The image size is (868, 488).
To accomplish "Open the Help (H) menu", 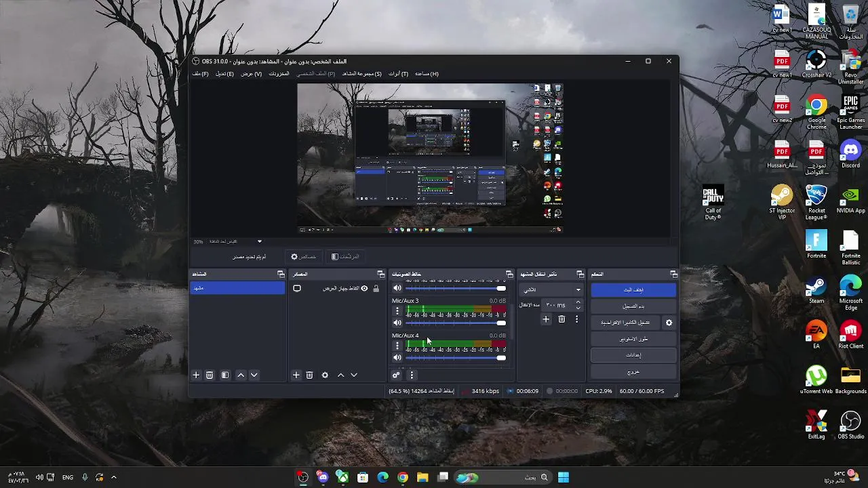I will (x=427, y=73).
